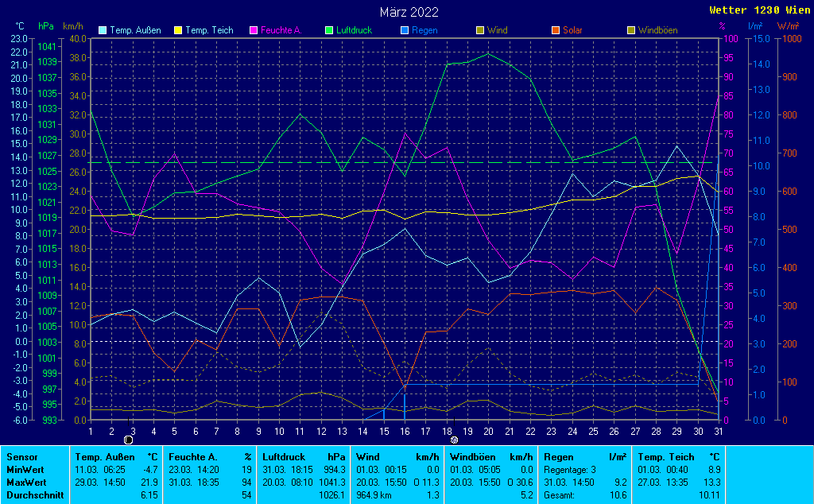Click the 'Regentage: 3' entry
814x504 pixels.
(569, 470)
